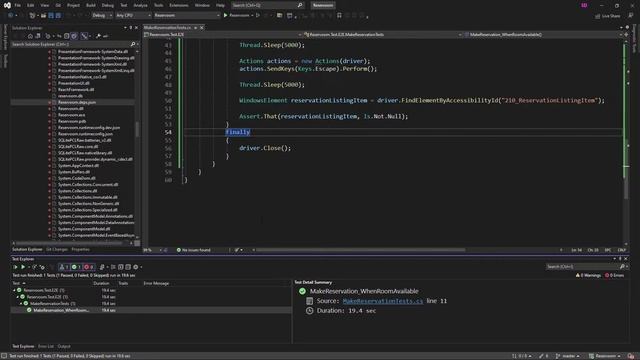The image size is (640, 360).
Task: Click the green check icon of MakeReservation_WhenRoom test
Action: tap(29, 310)
